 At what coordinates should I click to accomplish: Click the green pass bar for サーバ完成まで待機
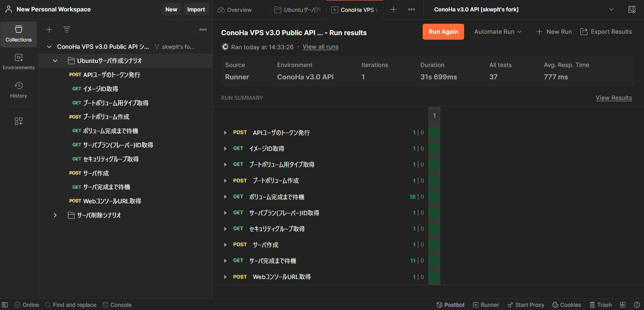click(x=434, y=261)
